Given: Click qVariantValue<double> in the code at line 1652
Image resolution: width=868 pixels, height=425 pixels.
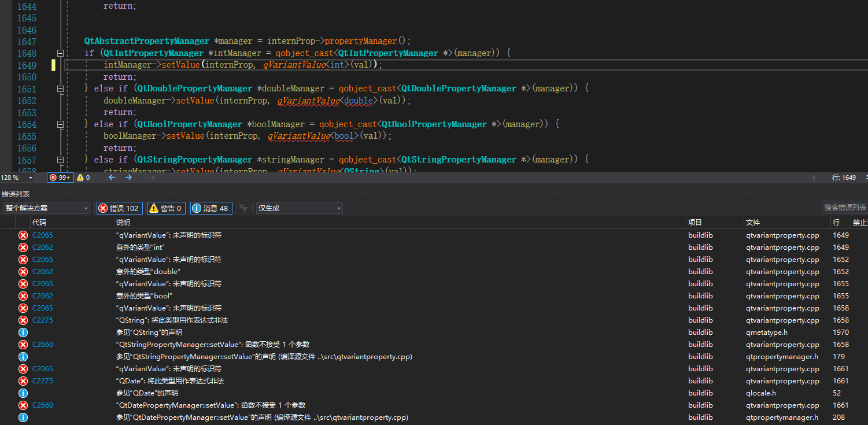Looking at the screenshot, I should click(329, 101).
